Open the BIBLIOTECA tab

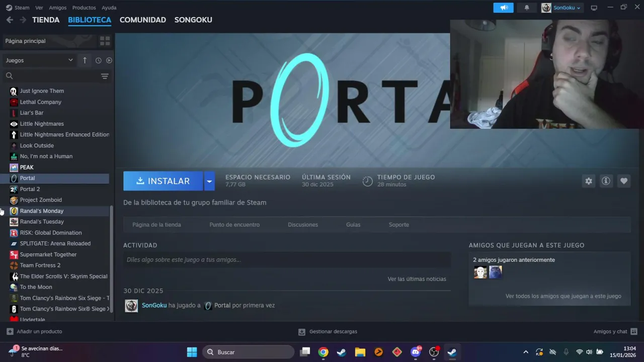90,20
